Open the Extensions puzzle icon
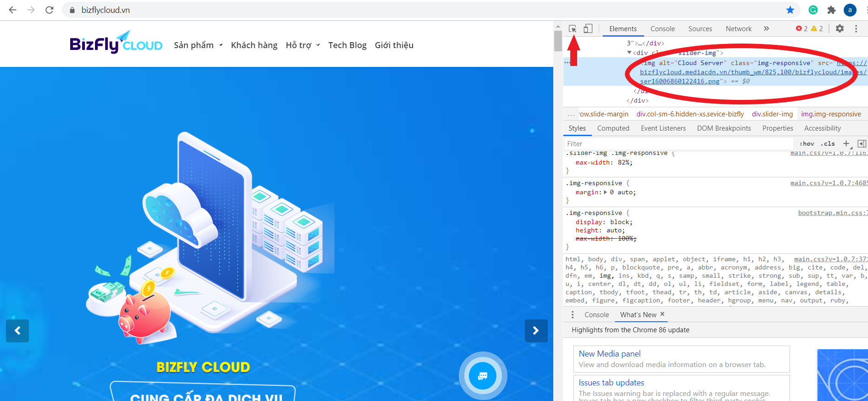This screenshot has height=401, width=868. pyautogui.click(x=831, y=10)
